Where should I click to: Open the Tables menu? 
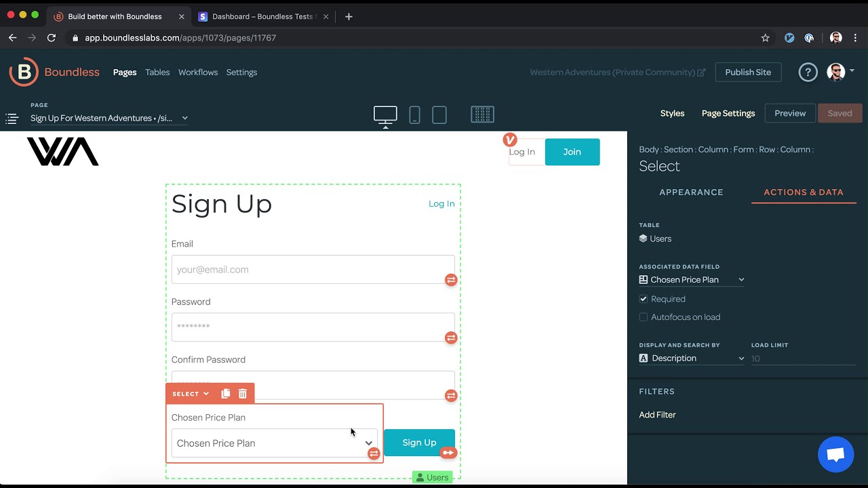point(157,72)
